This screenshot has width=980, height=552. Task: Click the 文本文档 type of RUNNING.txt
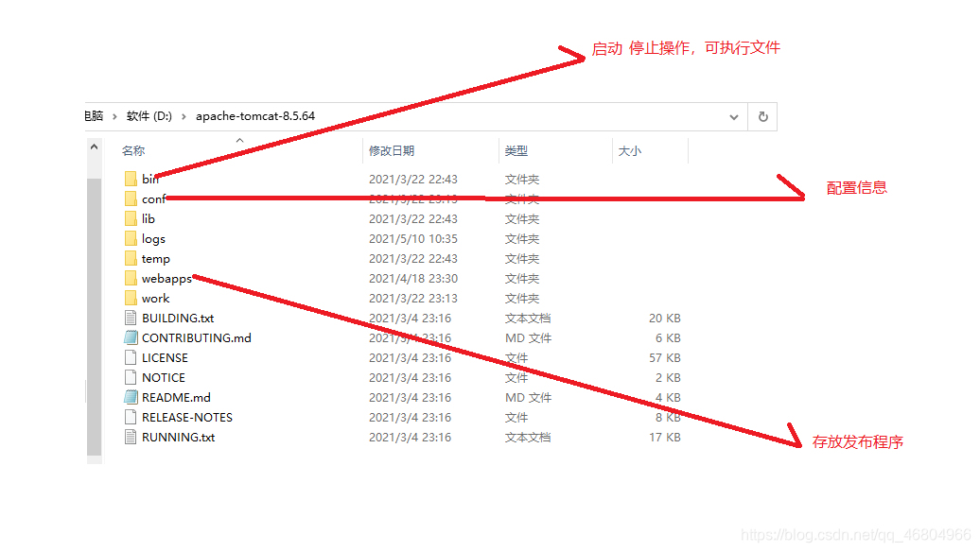528,438
